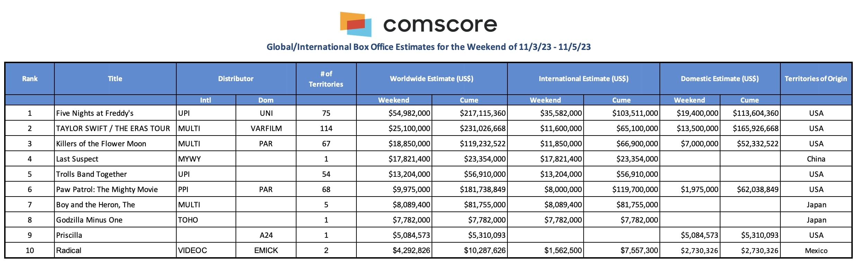Select the TAYLOR SWIFT / THE ERAS TOUR row
868x269 pixels.
pyautogui.click(x=428, y=128)
